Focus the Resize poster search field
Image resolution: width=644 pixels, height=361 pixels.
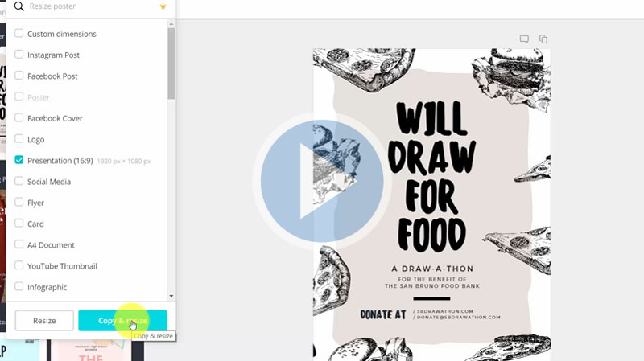point(89,6)
